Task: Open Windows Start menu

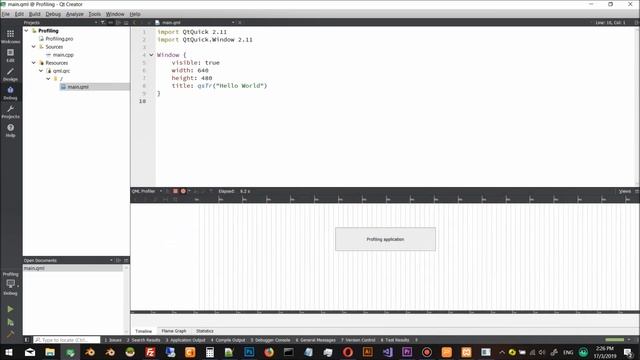Action: click(x=9, y=352)
